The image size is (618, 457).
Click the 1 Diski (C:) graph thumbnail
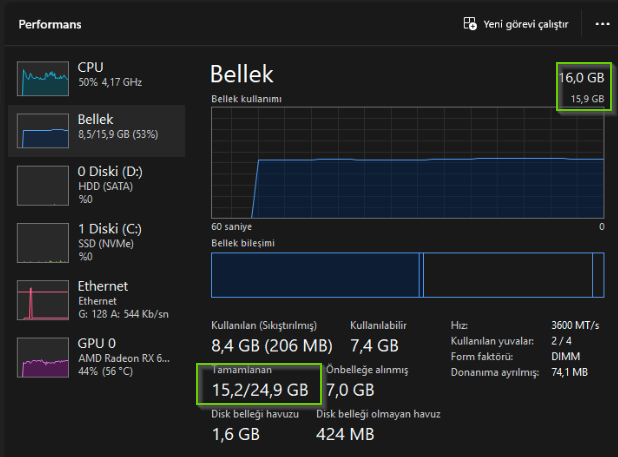(43, 243)
